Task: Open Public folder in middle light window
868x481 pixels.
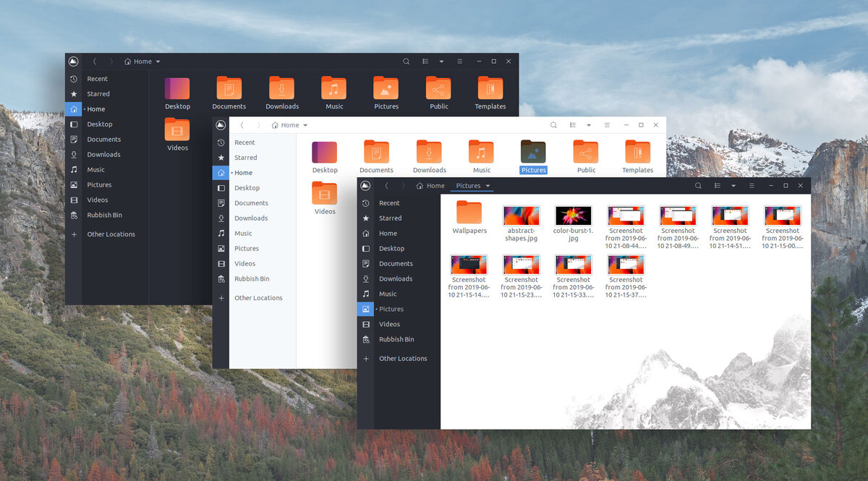Action: click(x=586, y=152)
